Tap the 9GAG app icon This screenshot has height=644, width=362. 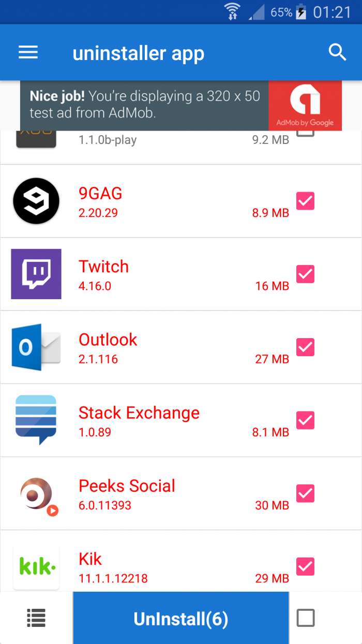pyautogui.click(x=36, y=201)
